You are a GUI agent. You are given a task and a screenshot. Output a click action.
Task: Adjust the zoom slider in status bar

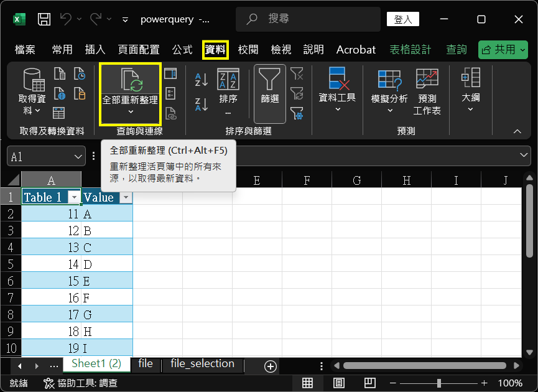click(439, 383)
